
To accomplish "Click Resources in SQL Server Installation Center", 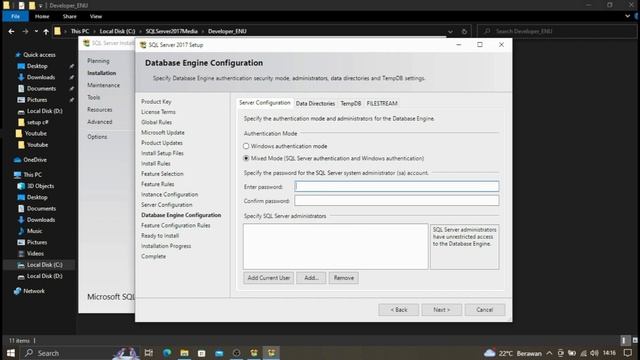I will click(100, 110).
